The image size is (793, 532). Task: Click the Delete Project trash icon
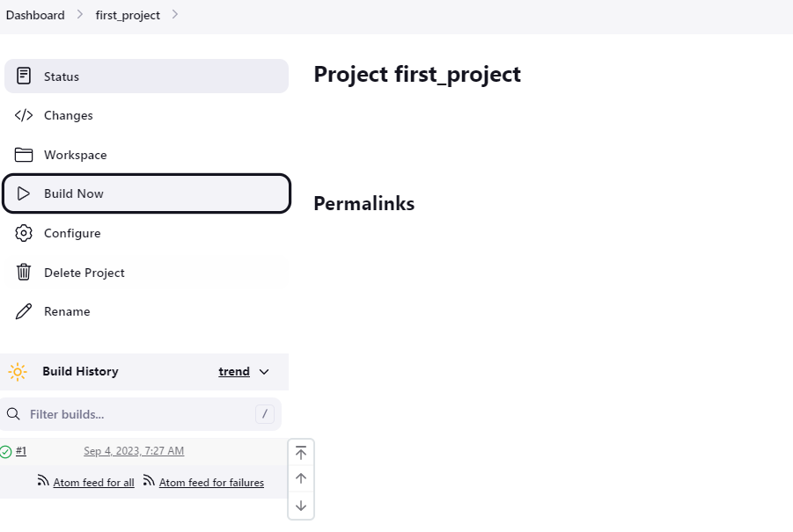pos(24,273)
